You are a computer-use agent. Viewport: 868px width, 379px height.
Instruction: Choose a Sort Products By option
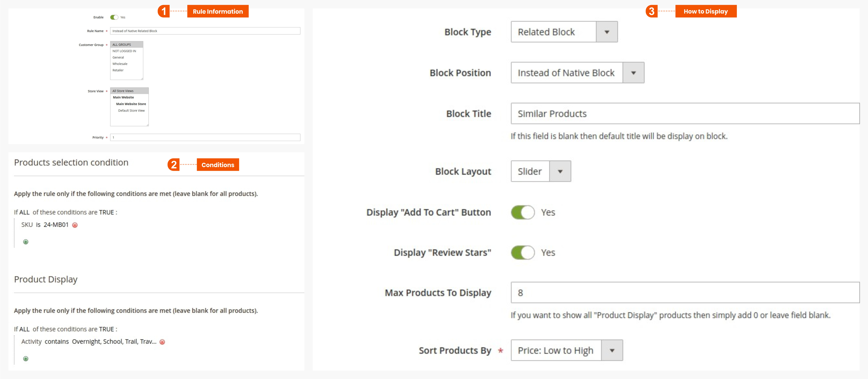566,350
